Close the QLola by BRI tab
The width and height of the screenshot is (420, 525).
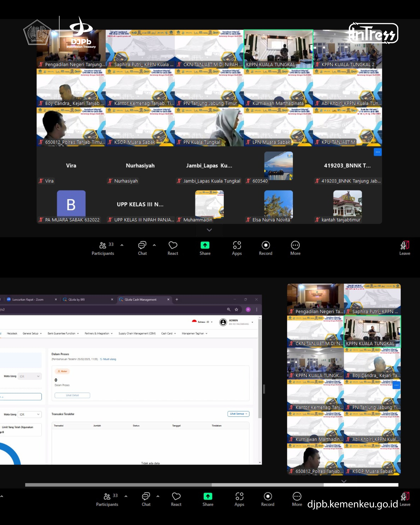pyautogui.click(x=112, y=299)
